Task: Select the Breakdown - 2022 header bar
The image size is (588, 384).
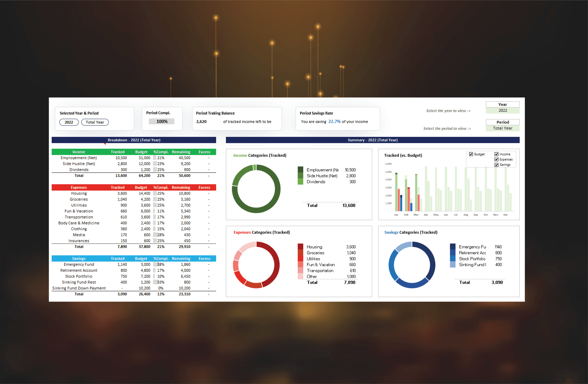Action: coord(134,140)
